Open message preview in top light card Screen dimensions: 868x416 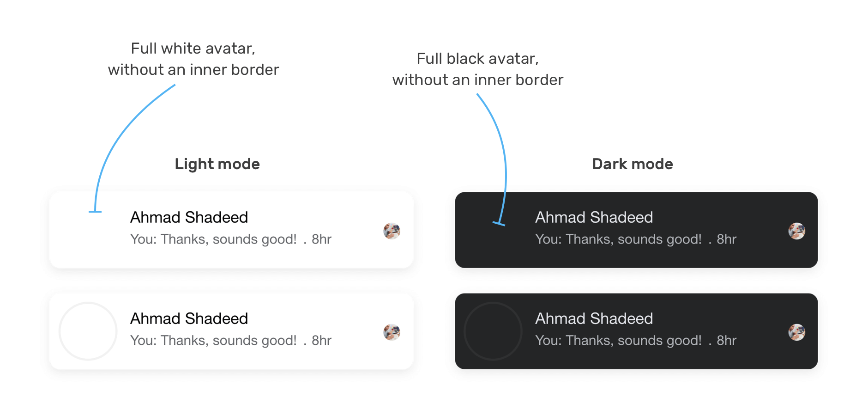click(213, 239)
